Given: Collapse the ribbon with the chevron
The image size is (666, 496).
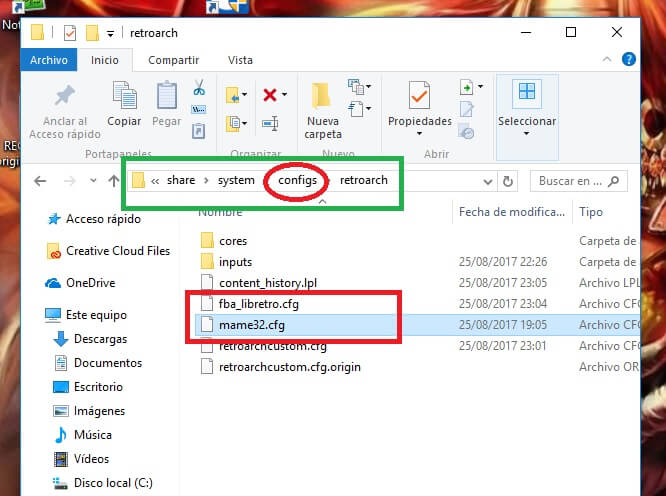Looking at the screenshot, I should coord(607,59).
